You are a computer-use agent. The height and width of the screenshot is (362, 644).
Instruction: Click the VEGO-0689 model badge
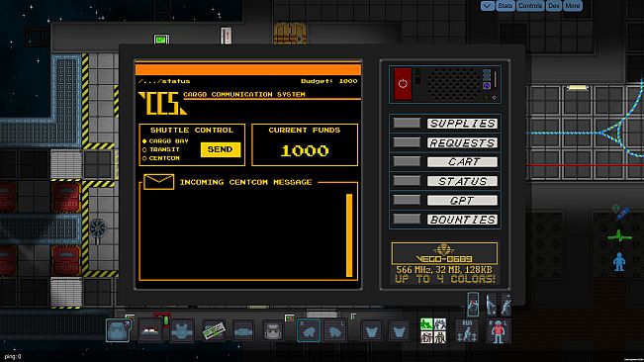(x=444, y=253)
